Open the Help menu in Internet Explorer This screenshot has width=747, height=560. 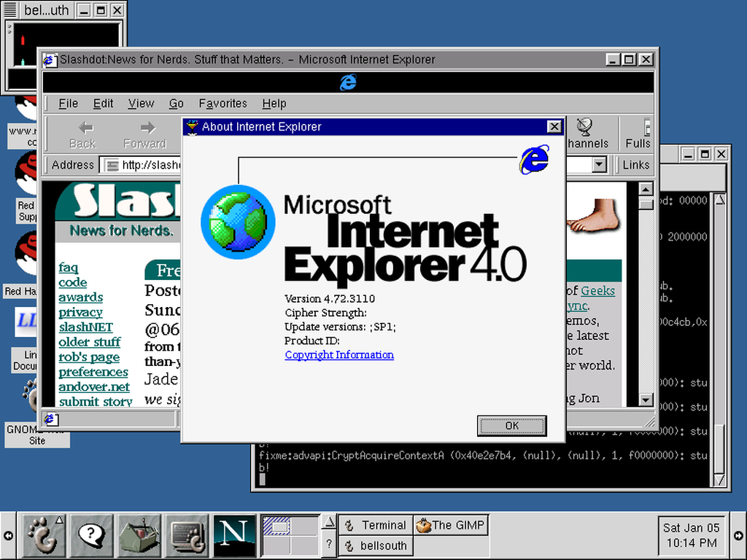point(274,104)
